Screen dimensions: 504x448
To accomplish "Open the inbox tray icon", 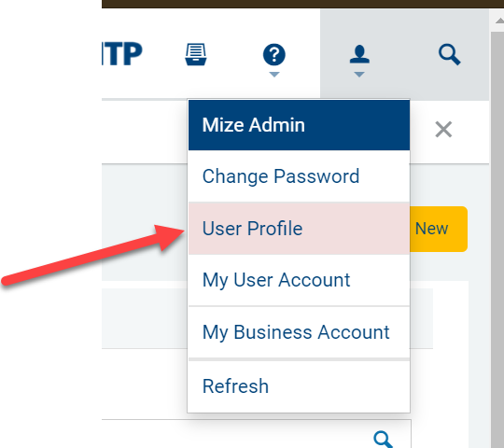I will (196, 54).
